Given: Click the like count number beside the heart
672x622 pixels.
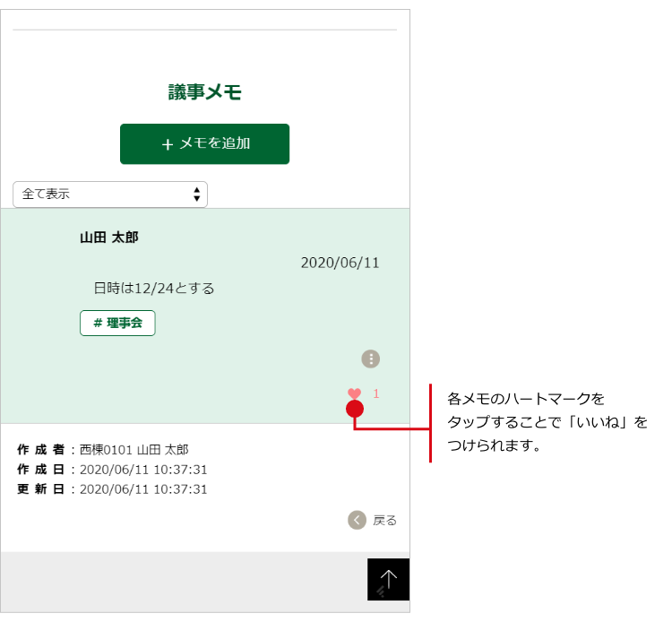Looking at the screenshot, I should tap(376, 393).
